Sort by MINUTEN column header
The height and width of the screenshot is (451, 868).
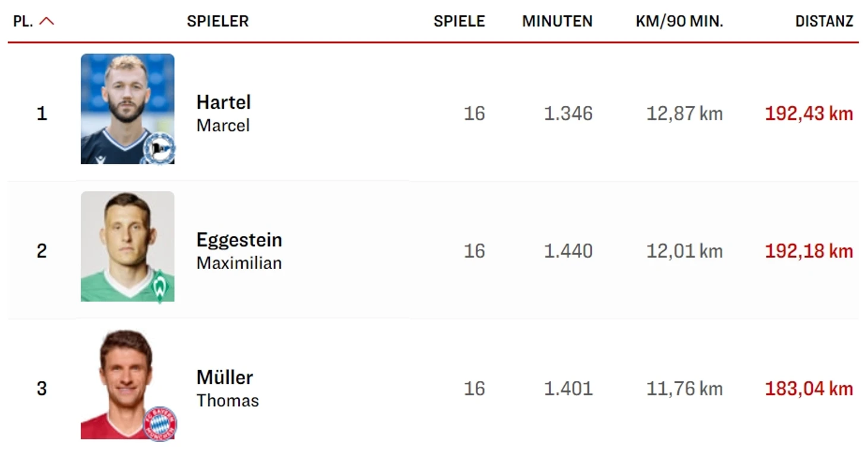coord(557,21)
